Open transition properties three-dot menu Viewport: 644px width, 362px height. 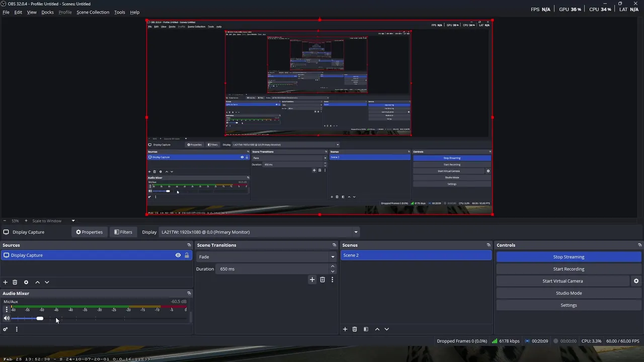pyautogui.click(x=332, y=280)
